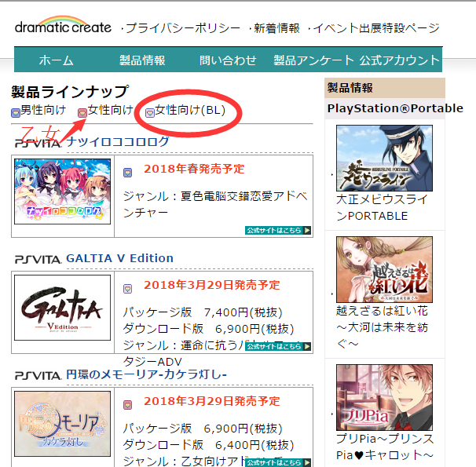Open the ホーム menu item
476x467 pixels.
(x=56, y=60)
